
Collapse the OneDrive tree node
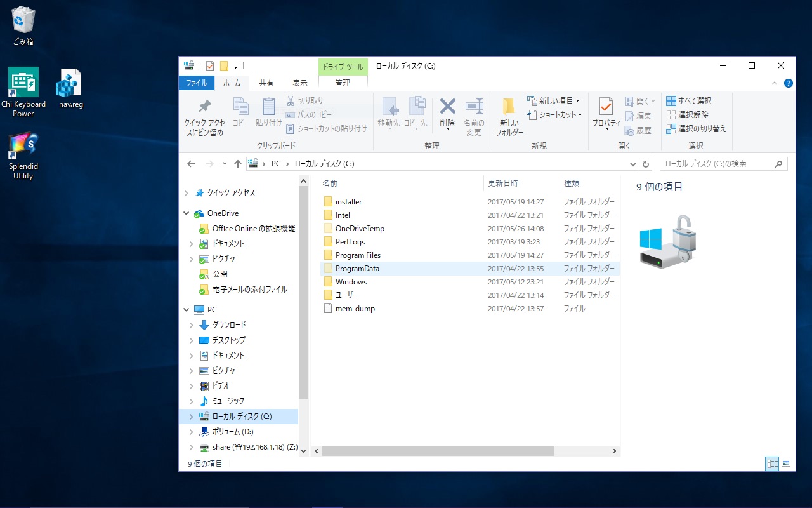[x=187, y=213]
